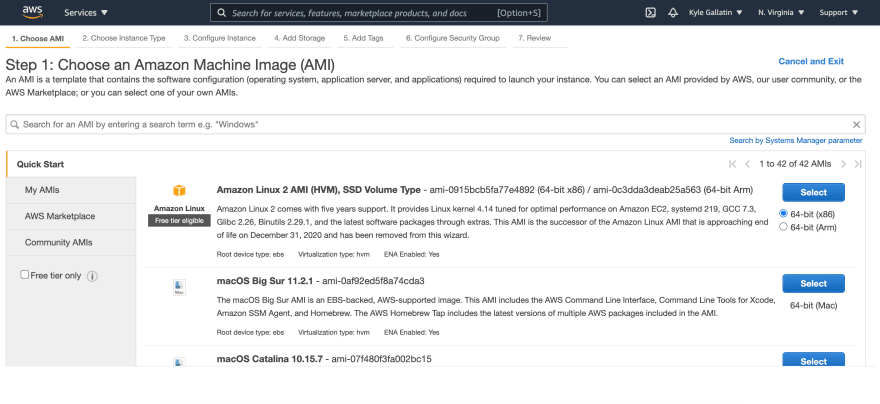Enable the Free tier only checkbox

[25, 275]
